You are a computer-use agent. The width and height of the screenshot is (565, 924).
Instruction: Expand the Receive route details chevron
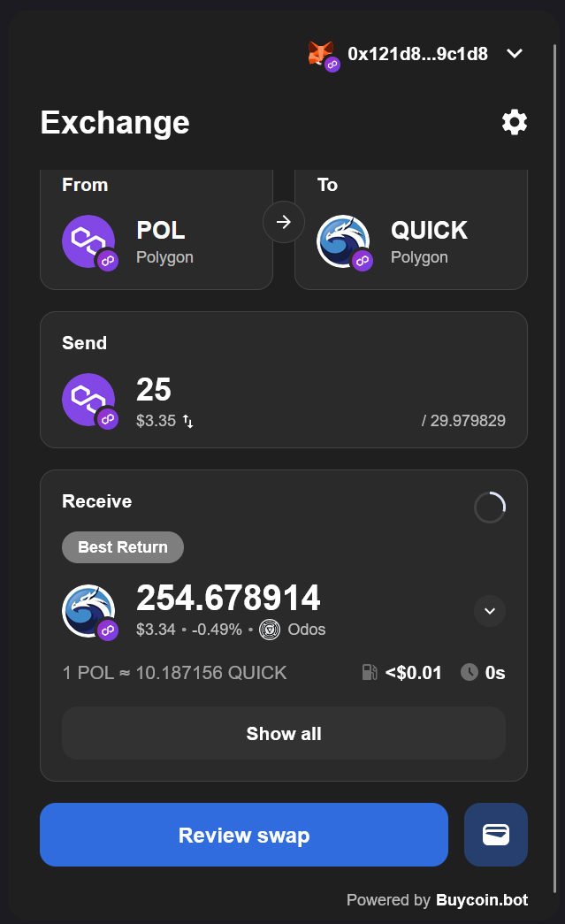tap(490, 610)
